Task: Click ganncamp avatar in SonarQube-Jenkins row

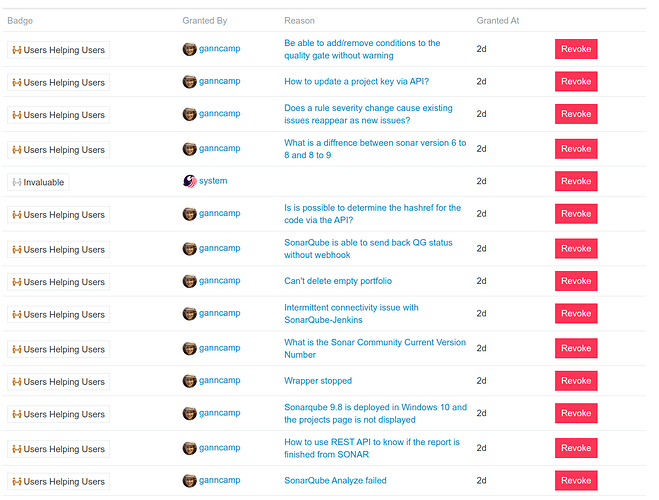Action: click(190, 313)
